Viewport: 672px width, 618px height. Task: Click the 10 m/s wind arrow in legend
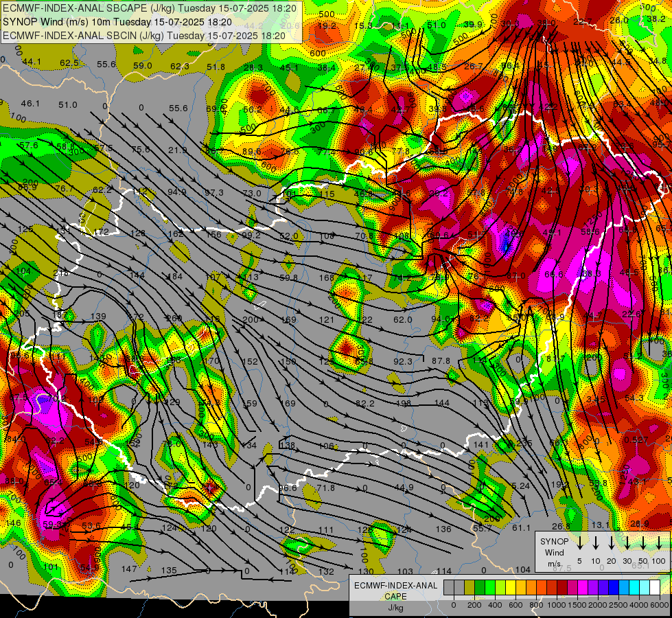(x=595, y=542)
